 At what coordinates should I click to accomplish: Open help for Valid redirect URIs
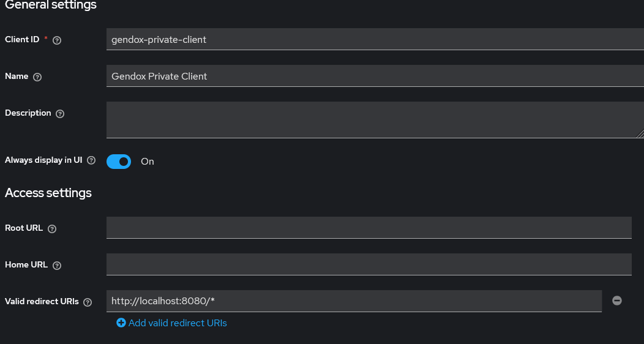(88, 302)
